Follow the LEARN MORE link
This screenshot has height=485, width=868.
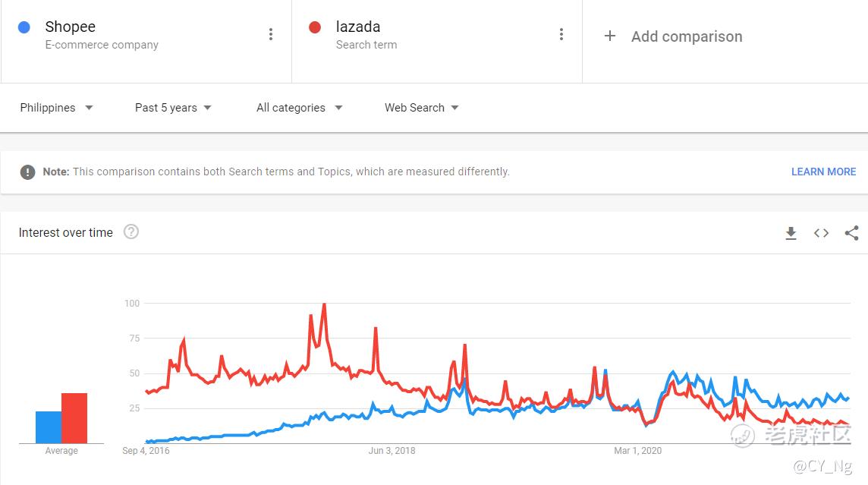pyautogui.click(x=823, y=172)
